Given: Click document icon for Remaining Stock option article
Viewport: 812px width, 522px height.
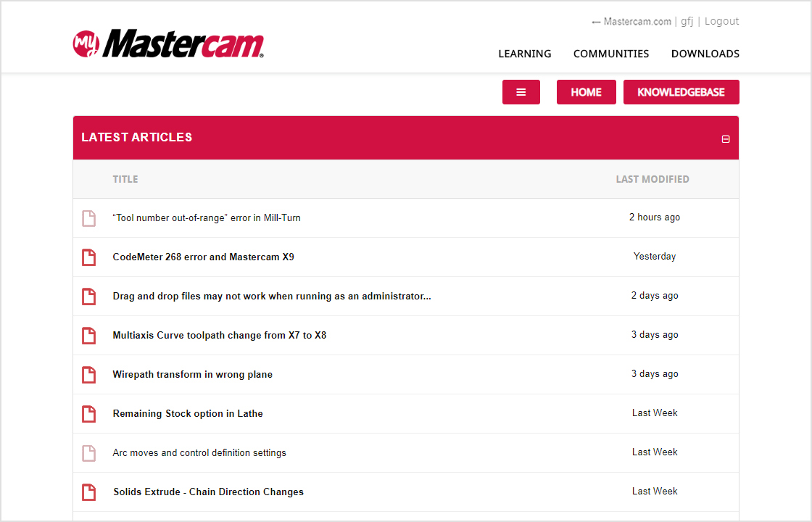Looking at the screenshot, I should pos(89,414).
